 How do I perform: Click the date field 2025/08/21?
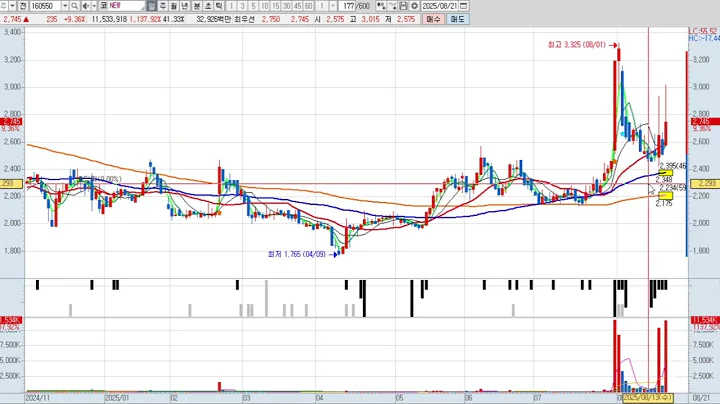point(439,6)
